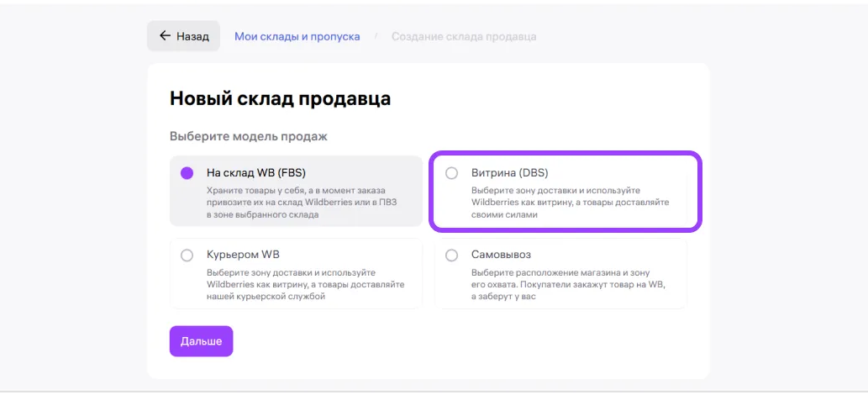
Task: Click the back arrow icon
Action: pos(165,36)
